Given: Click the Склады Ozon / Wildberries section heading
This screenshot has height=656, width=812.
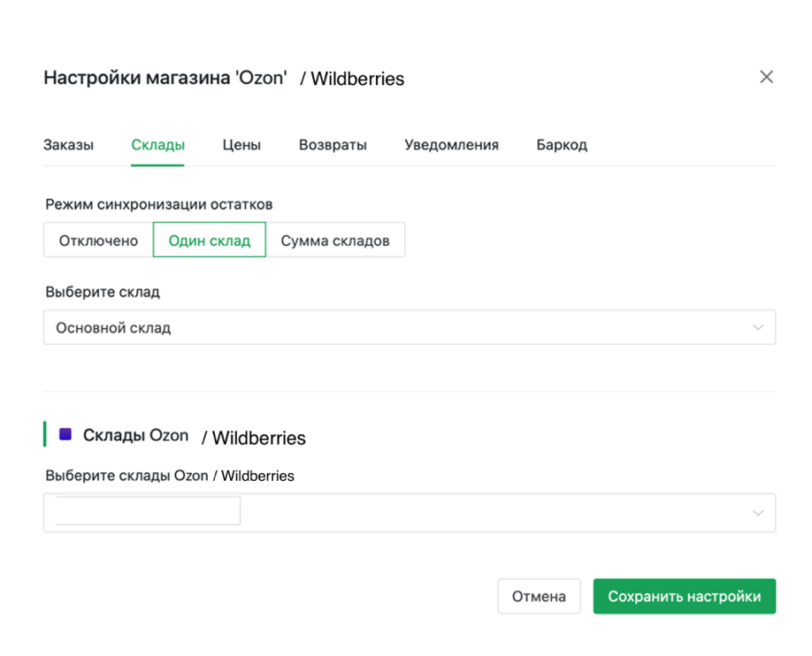Looking at the screenshot, I should click(x=195, y=436).
